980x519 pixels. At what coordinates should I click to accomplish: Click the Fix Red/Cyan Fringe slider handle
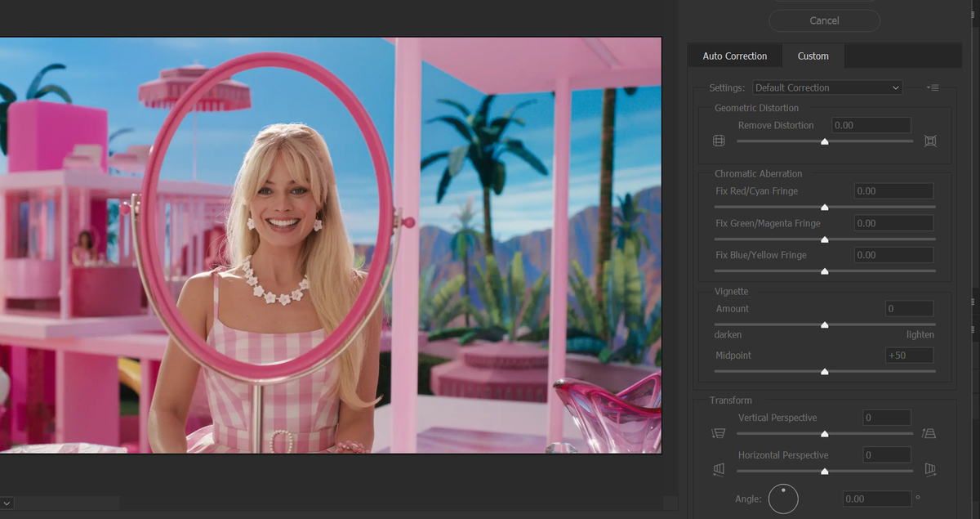click(x=825, y=208)
